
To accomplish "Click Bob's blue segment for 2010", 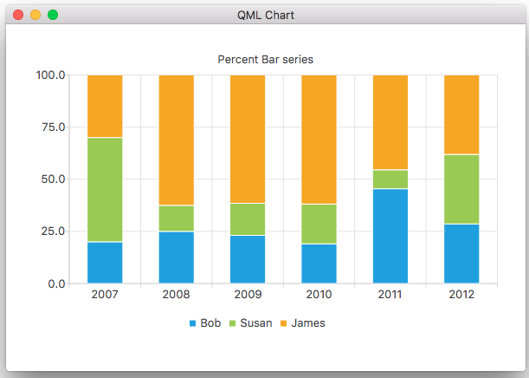I will tap(319, 263).
